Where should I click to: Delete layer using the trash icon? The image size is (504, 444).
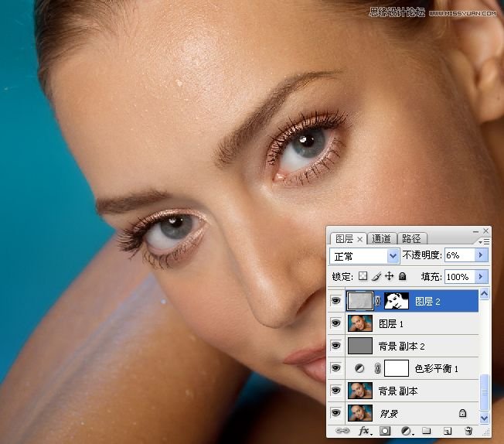(x=468, y=431)
